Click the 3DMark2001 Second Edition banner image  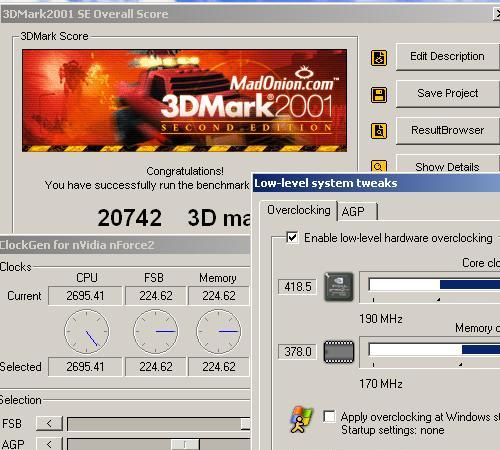pyautogui.click(x=184, y=100)
